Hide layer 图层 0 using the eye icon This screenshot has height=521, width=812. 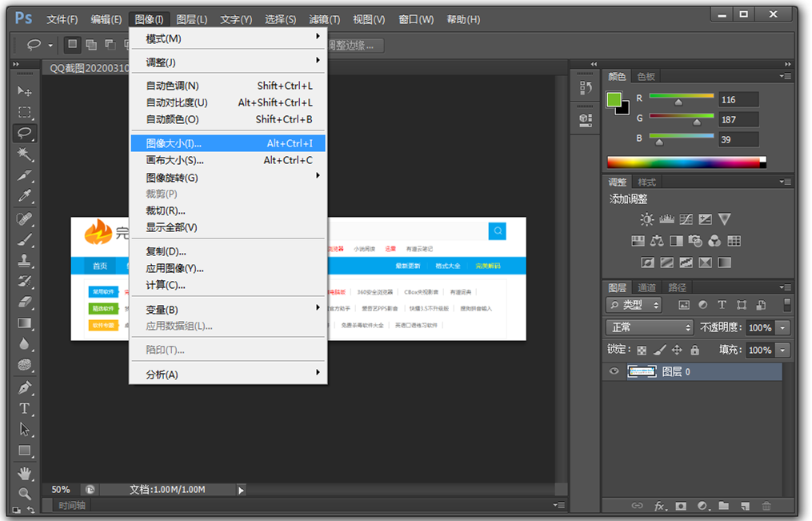tap(614, 371)
